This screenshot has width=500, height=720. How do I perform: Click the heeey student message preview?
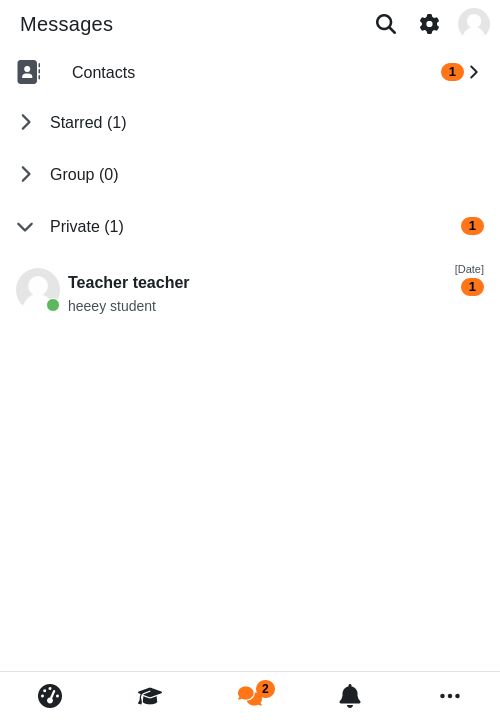tap(112, 306)
